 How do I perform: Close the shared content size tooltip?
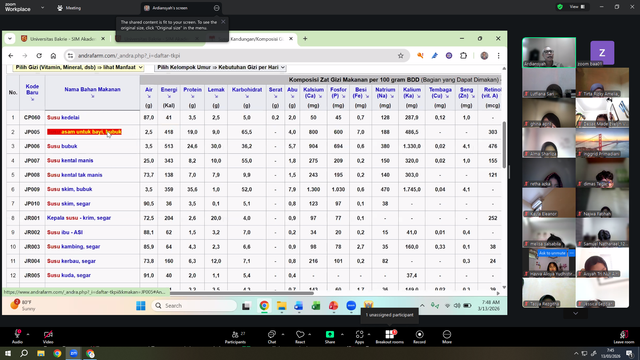[x=223, y=22]
